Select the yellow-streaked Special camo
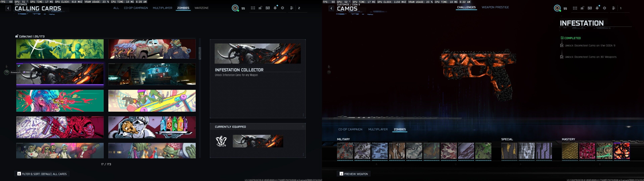Viewport: 644px width, 181px height. click(x=509, y=151)
